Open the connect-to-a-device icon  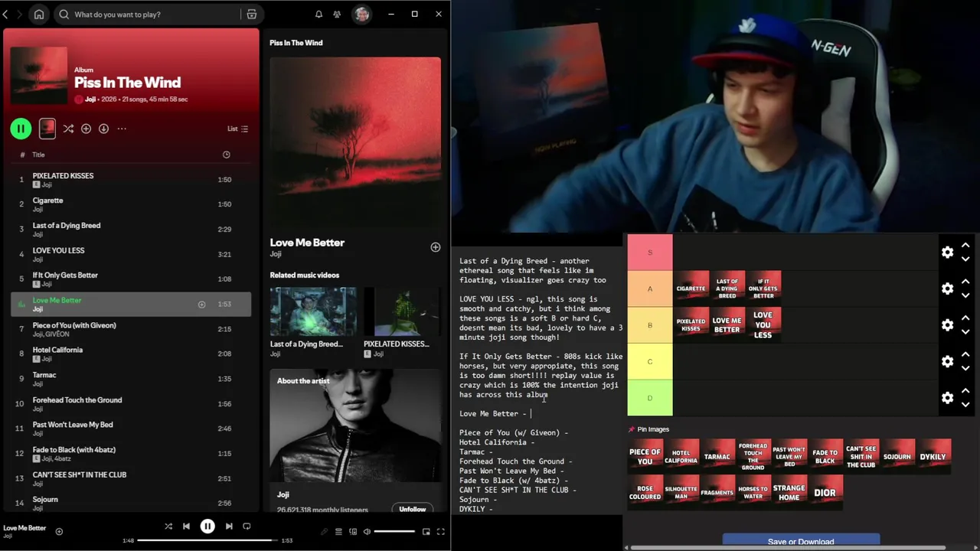point(353,531)
